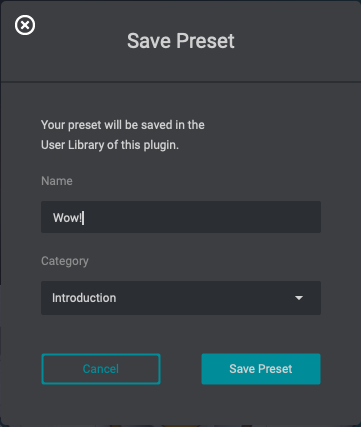
Task: Abort saving by choosing Cancel
Action: tap(101, 369)
